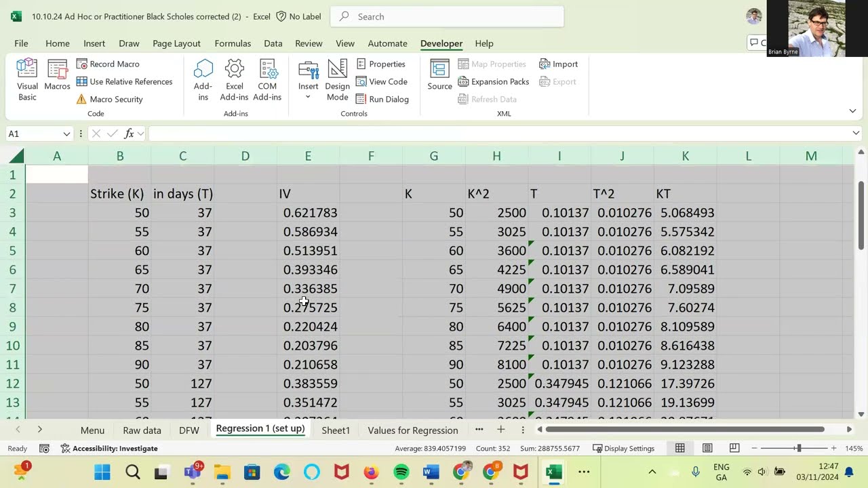Image resolution: width=868 pixels, height=488 pixels.
Task: Start Record Macro
Action: coord(108,64)
